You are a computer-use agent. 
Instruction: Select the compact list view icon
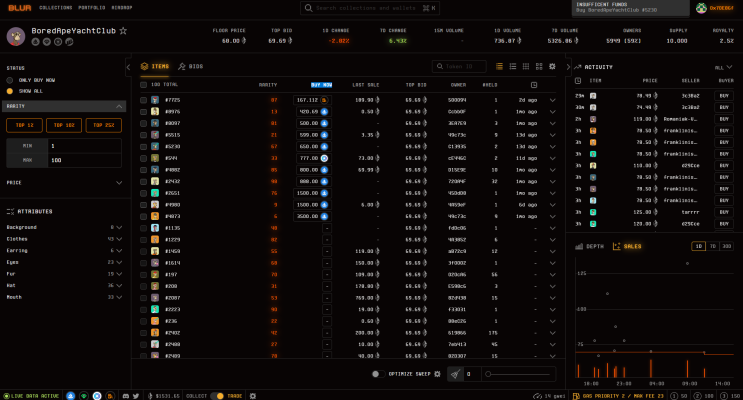(499, 66)
